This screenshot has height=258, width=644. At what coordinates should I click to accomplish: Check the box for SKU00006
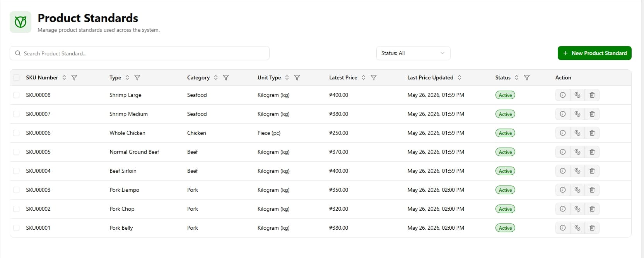16,133
